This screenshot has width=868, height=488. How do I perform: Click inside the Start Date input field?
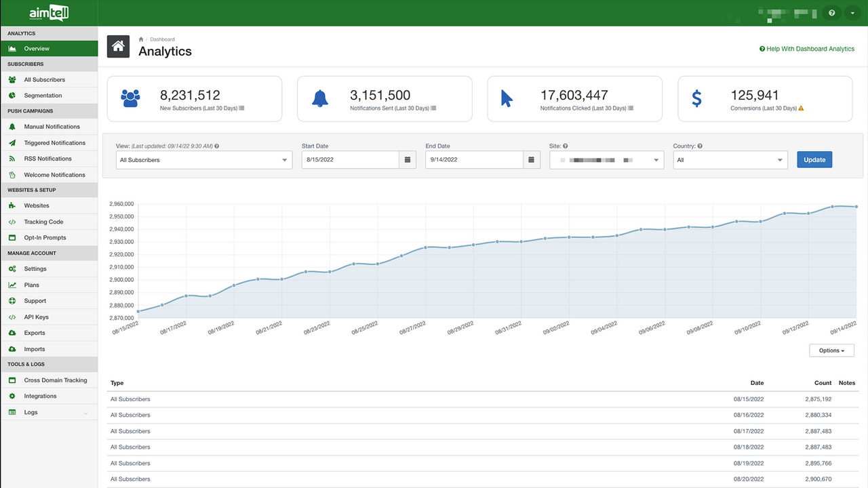[349, 159]
